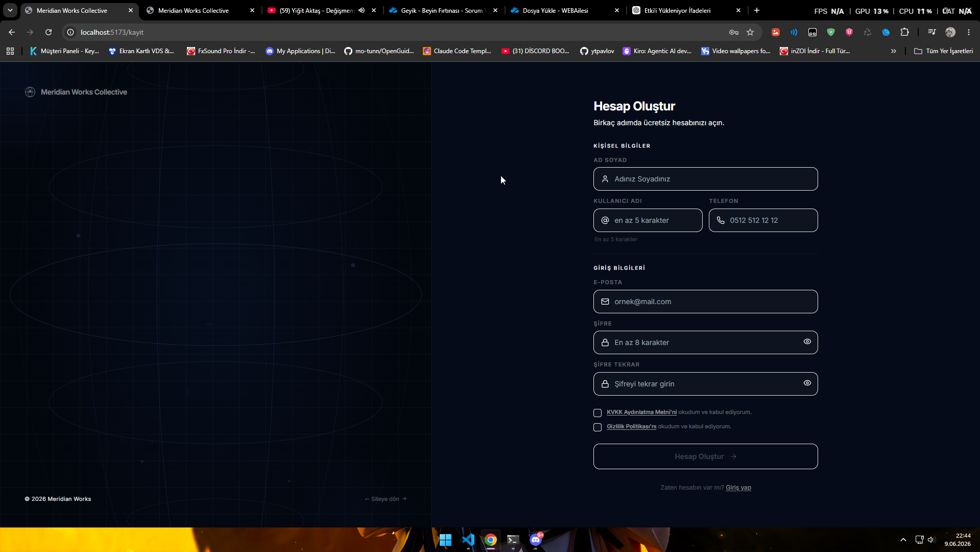Bookmark this page with star icon
The image size is (980, 552).
(x=750, y=32)
